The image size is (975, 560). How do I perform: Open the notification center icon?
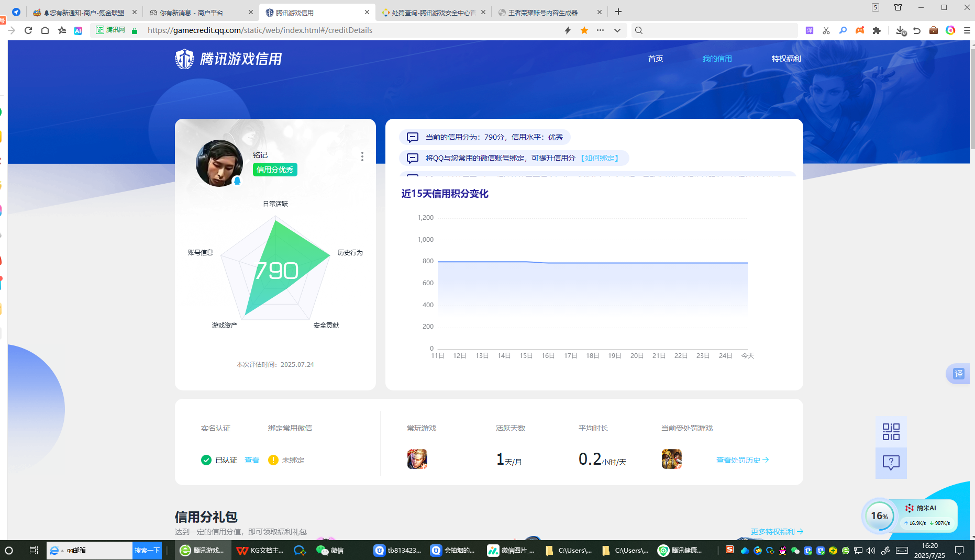point(959,550)
